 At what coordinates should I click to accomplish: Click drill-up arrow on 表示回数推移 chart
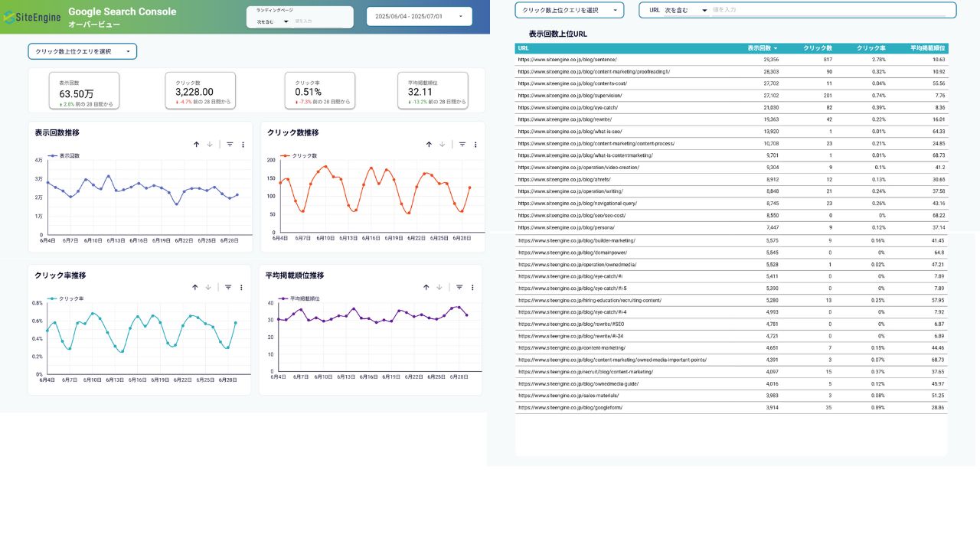tap(196, 144)
